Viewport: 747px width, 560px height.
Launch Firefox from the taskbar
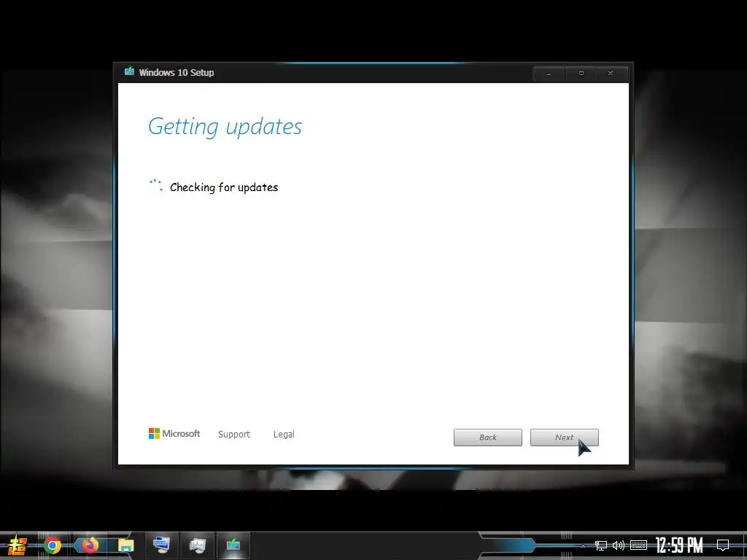coord(90,545)
